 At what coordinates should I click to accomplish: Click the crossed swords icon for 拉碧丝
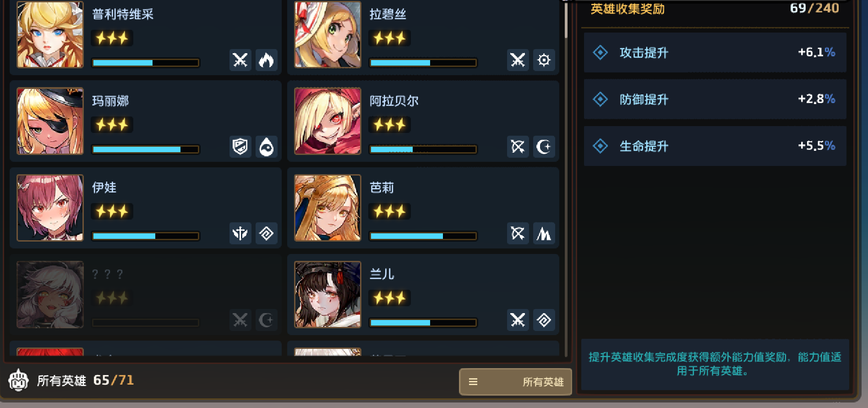[518, 60]
